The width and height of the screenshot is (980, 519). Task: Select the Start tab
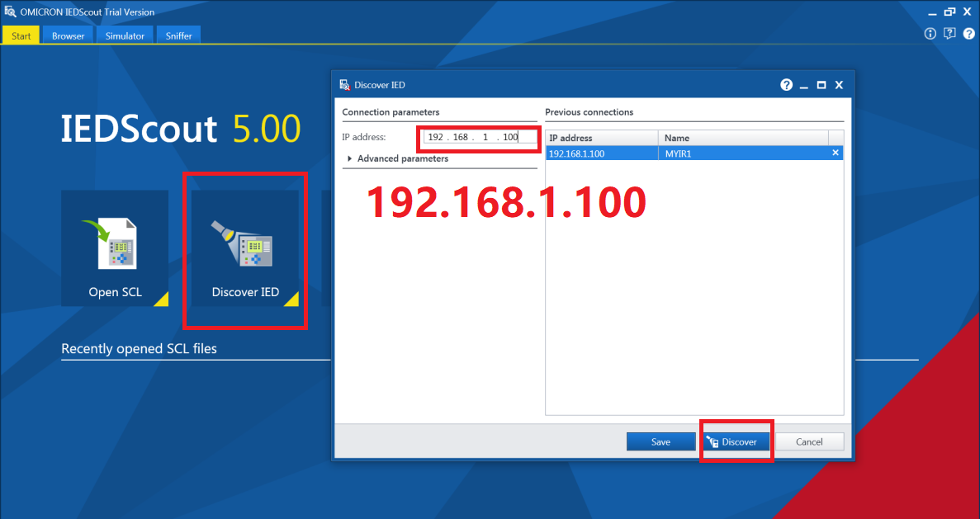[x=21, y=35]
